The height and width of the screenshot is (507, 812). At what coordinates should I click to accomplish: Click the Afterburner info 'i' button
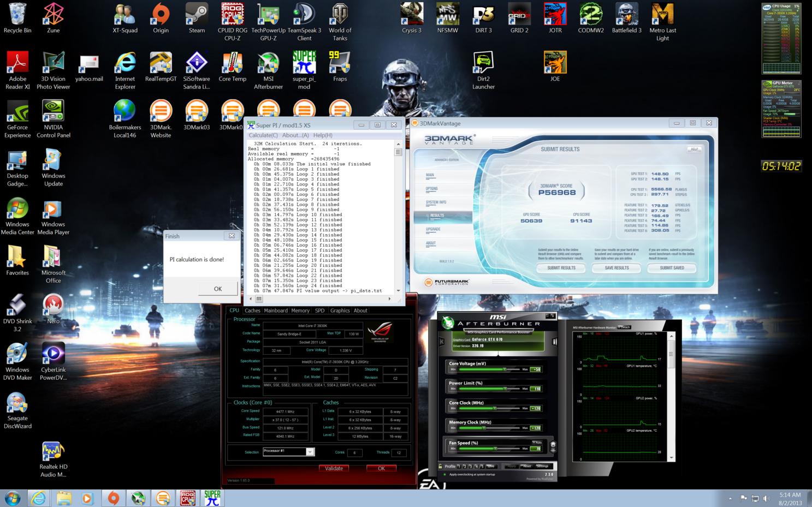tap(554, 342)
